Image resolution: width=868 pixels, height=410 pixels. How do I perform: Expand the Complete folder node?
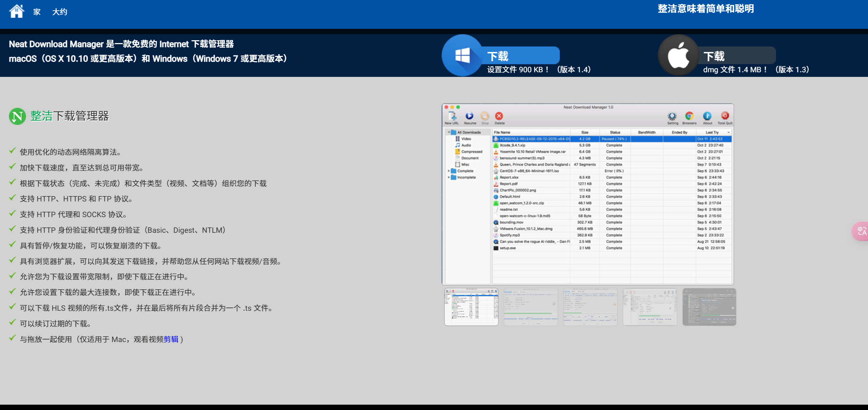click(449, 171)
